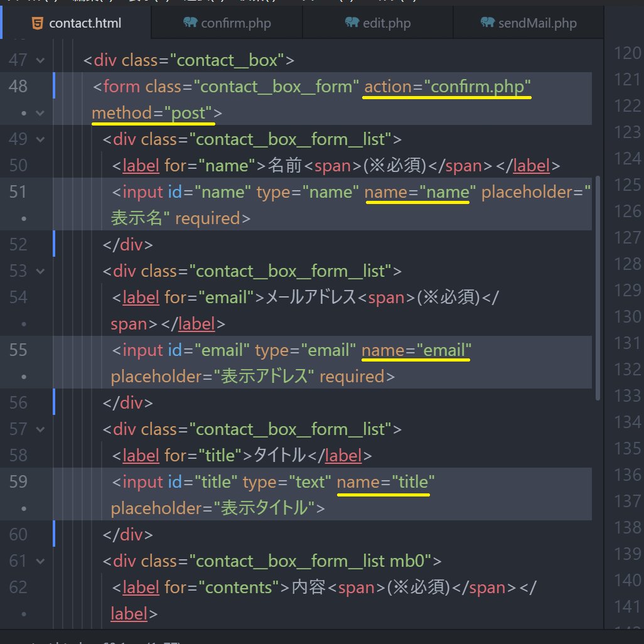Click line number 133 in the right pane
This screenshot has height=644, width=644.
[x=628, y=395]
